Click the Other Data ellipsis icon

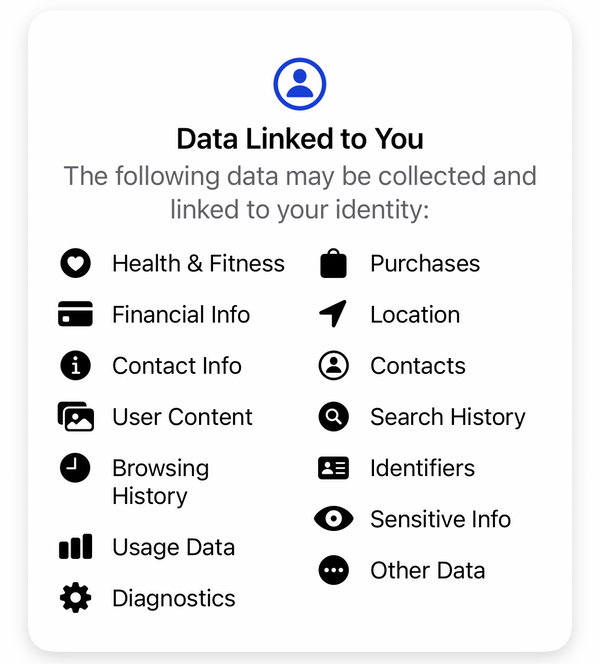[x=334, y=570]
